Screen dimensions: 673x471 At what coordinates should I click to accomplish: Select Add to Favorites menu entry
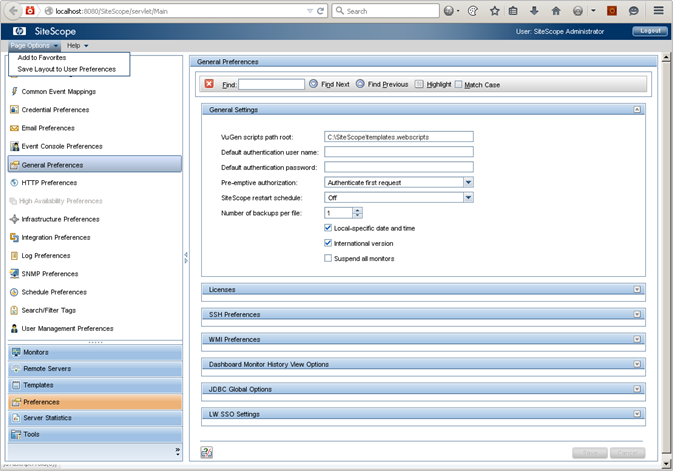coord(42,58)
